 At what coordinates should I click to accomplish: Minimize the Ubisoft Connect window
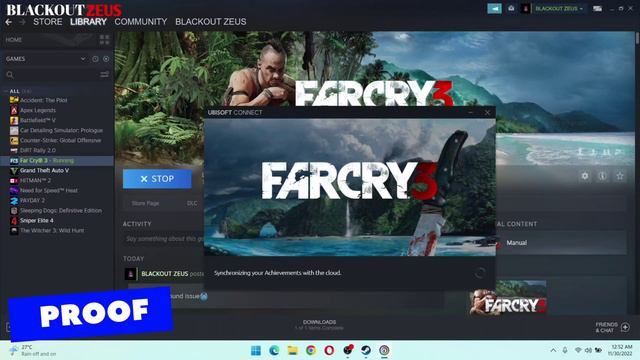tap(471, 112)
